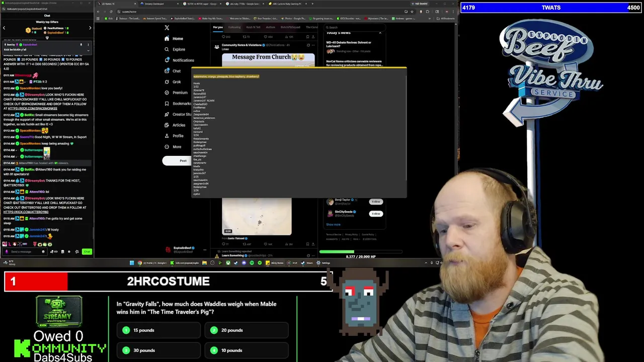Select trivia answer 30 pounds
This screenshot has height=362, width=644.
(158, 350)
